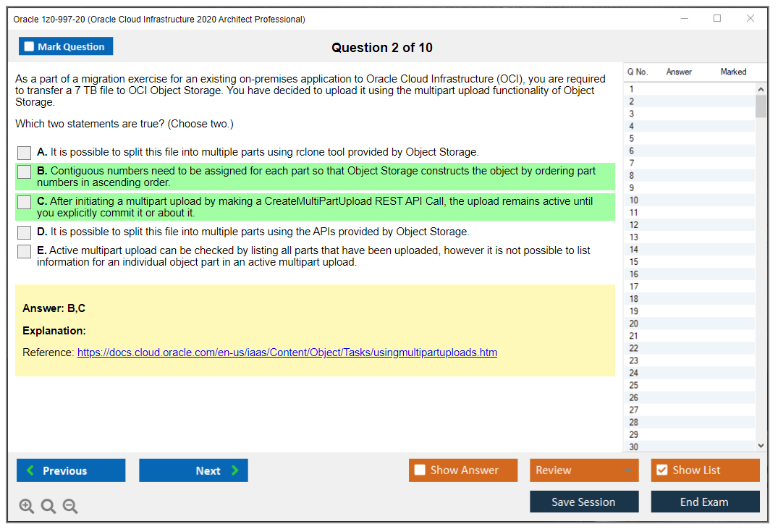Jump to question 1 in list

(690, 89)
